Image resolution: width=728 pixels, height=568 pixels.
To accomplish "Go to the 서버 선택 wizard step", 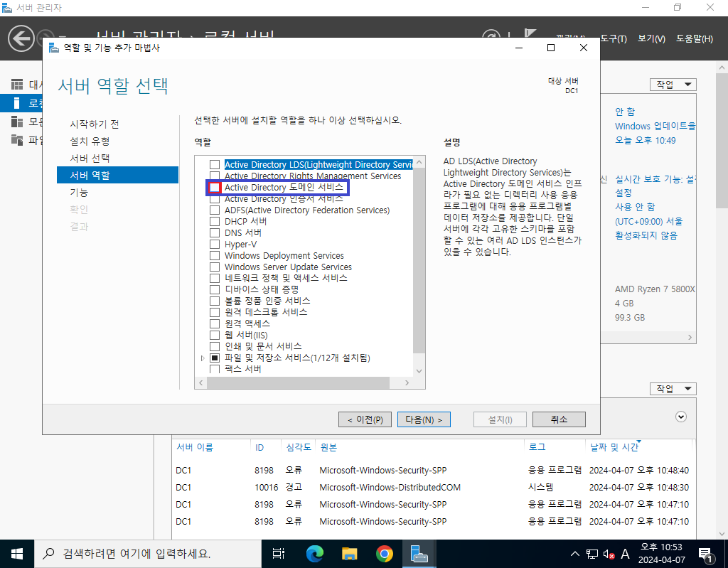I will 90,159.
